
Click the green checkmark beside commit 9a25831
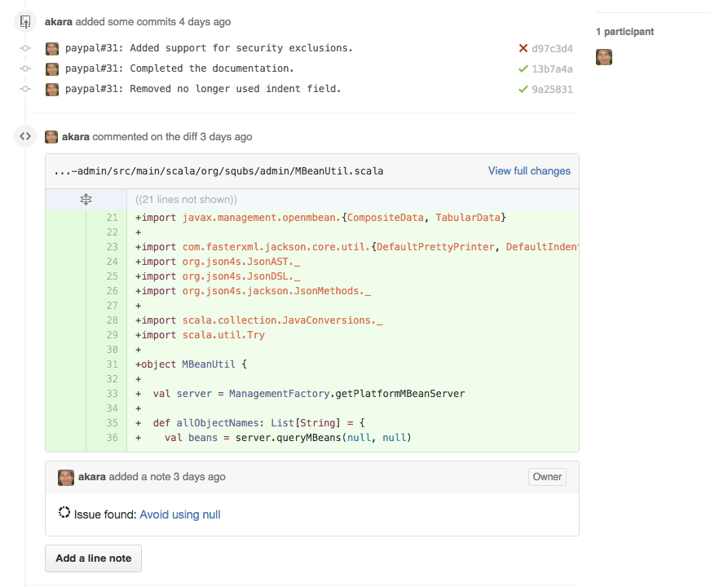(523, 89)
